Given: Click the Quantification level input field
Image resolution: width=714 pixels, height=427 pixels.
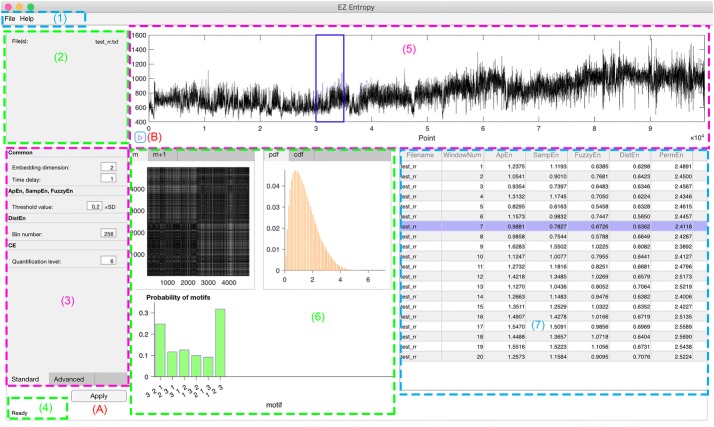Looking at the screenshot, I should (108, 261).
